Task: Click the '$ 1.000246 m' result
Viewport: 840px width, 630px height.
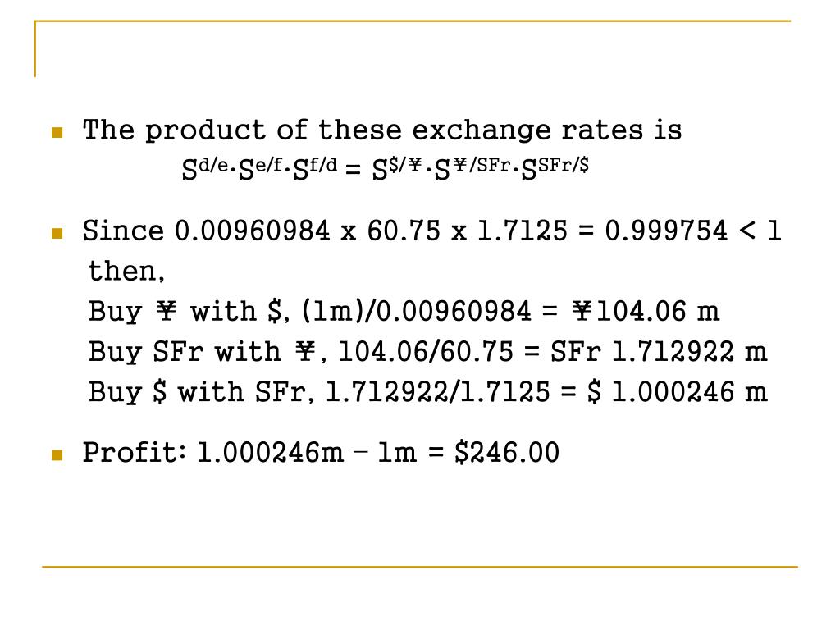Action: [x=677, y=391]
